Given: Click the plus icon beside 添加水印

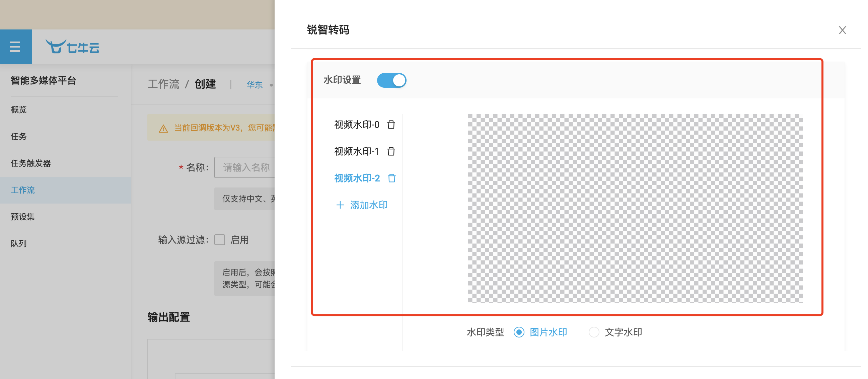Looking at the screenshot, I should (340, 205).
